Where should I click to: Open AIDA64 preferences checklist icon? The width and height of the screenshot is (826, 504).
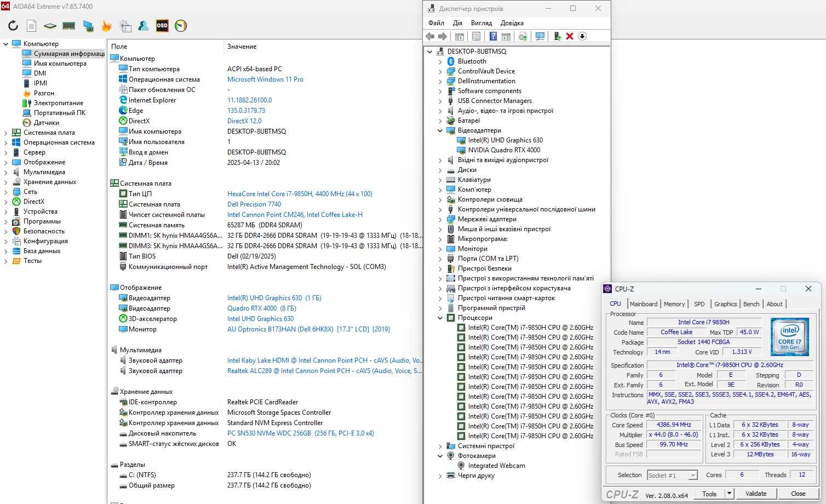pos(125,26)
